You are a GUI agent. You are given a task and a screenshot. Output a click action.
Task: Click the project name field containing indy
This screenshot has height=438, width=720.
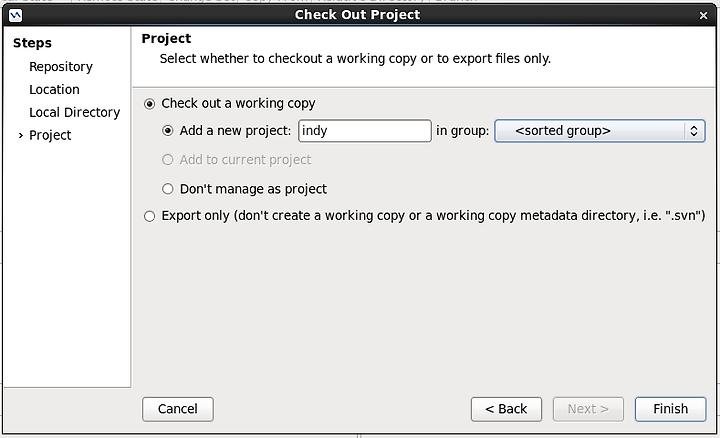(x=365, y=131)
